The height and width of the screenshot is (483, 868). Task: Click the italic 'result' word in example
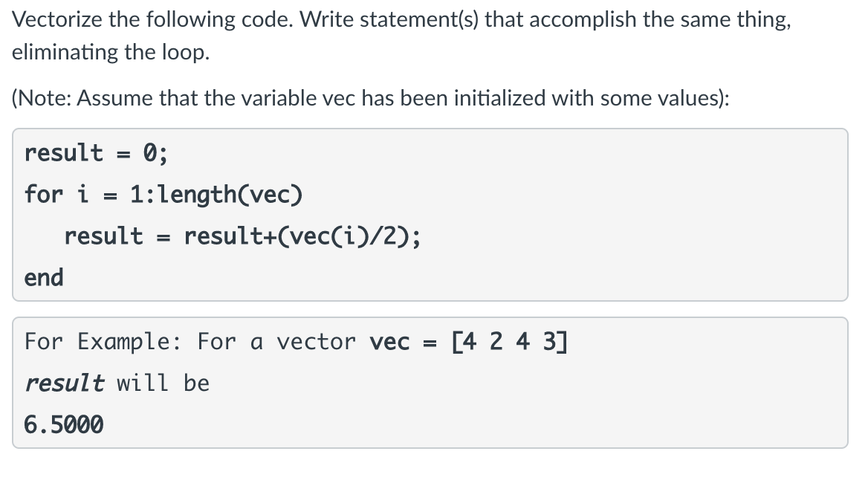pyautogui.click(x=64, y=383)
